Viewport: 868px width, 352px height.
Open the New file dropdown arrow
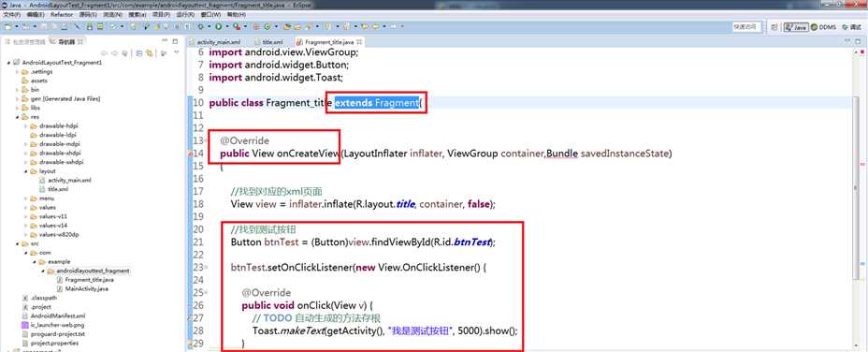17,26
